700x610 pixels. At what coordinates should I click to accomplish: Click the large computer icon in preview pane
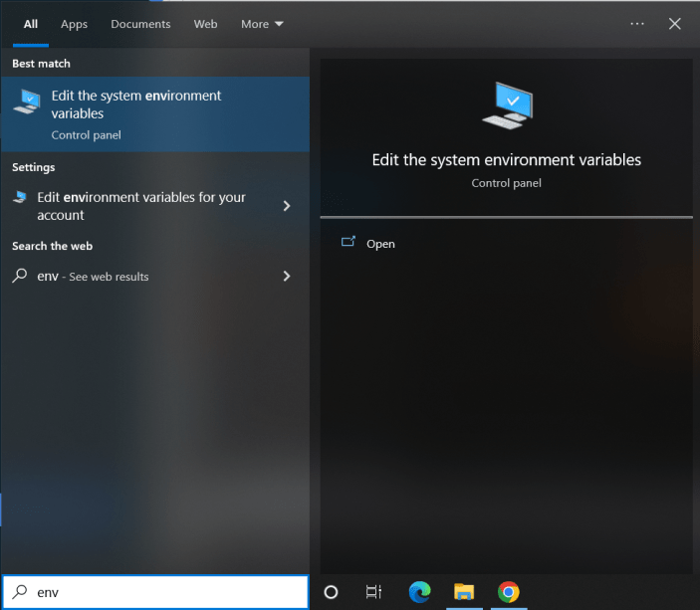(x=508, y=105)
